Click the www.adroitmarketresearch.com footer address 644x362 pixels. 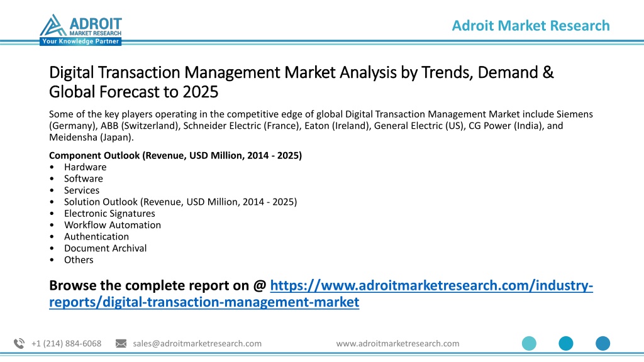point(397,344)
